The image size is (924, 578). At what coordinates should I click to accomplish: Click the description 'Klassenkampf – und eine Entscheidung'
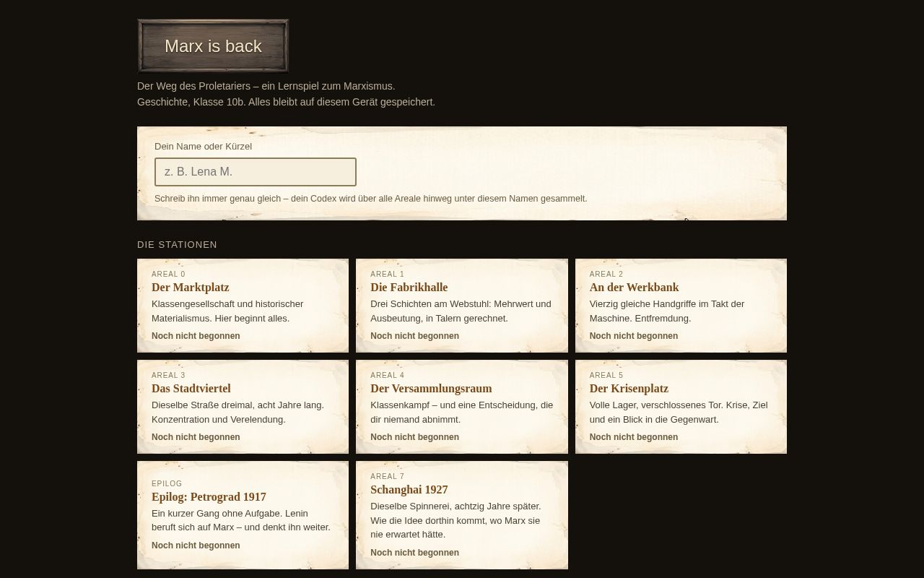(462, 412)
